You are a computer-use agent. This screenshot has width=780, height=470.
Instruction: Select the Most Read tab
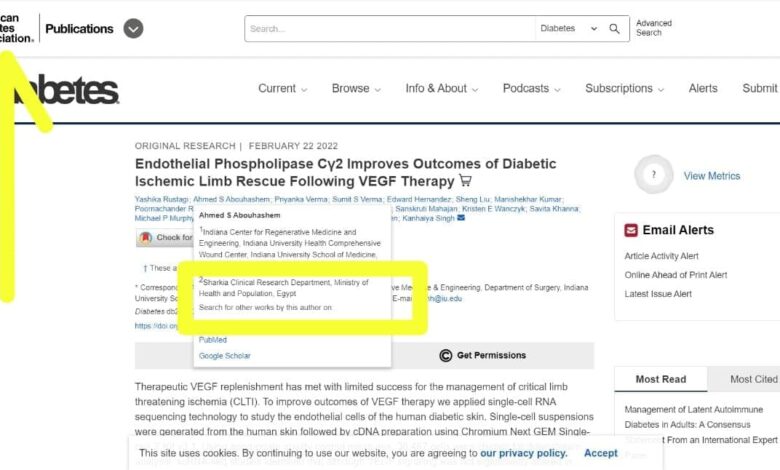pyautogui.click(x=660, y=379)
